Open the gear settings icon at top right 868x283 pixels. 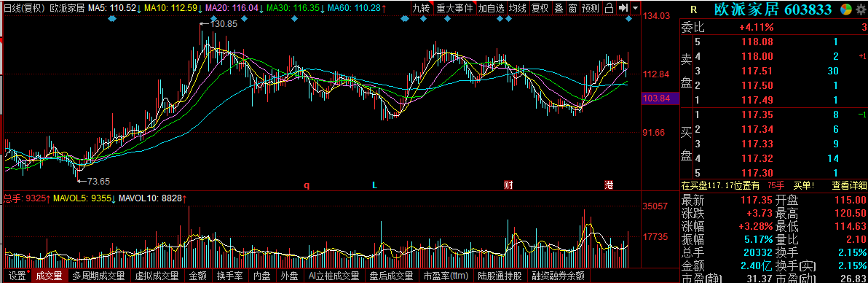(x=861, y=9)
